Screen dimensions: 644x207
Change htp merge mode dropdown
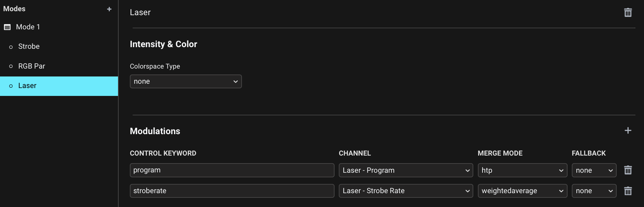[522, 170]
